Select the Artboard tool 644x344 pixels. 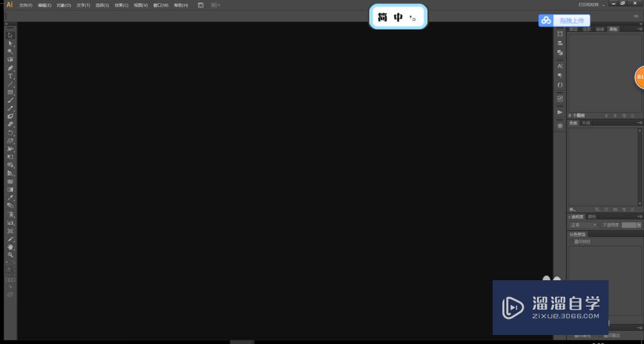click(x=11, y=231)
